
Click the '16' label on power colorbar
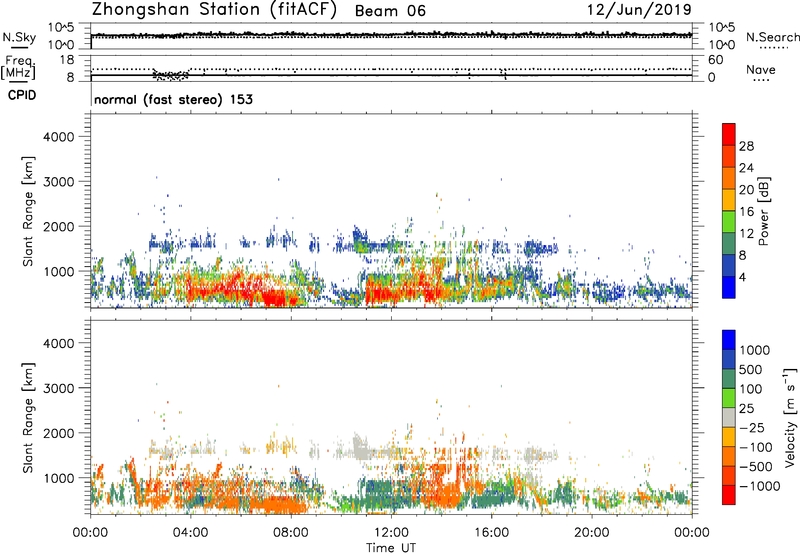(746, 212)
